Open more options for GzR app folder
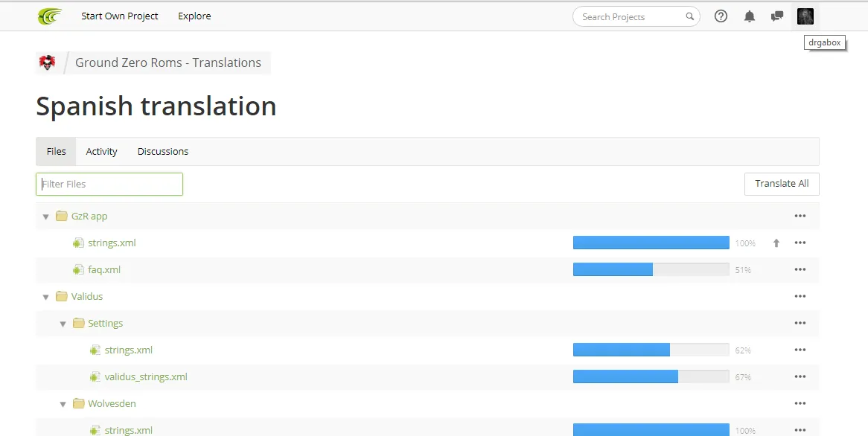Screen dimensions: 868x436 point(800,216)
